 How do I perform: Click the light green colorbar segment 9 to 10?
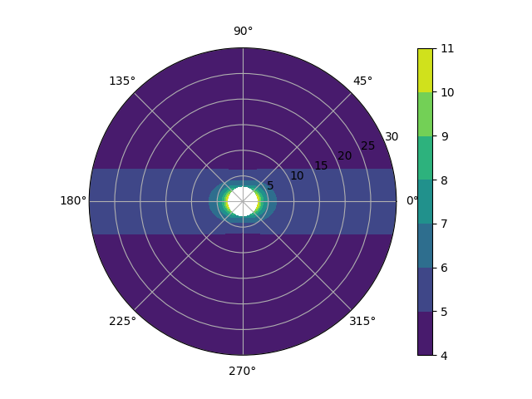point(425,115)
